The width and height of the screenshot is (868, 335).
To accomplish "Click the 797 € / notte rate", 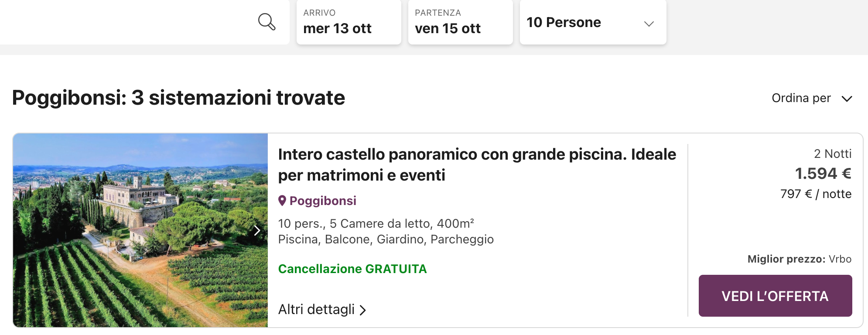I will (816, 194).
